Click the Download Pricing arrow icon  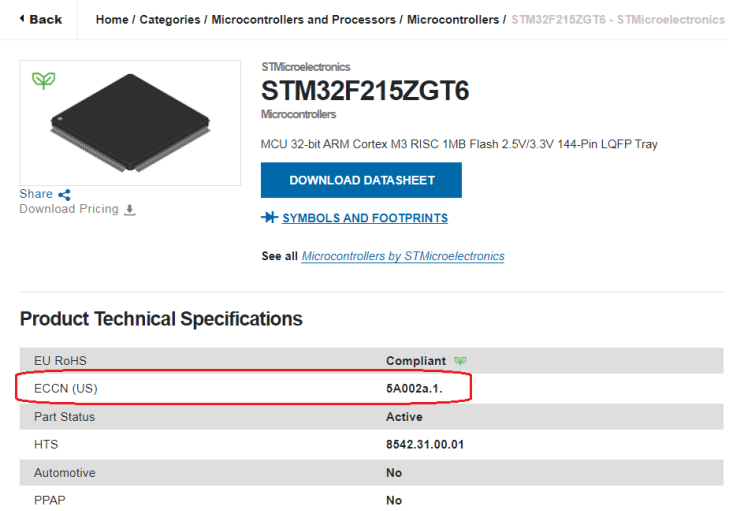click(130, 210)
